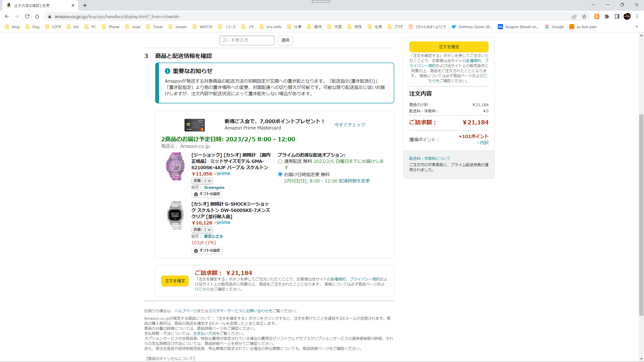Close the Amazon order confirmation tab
Screen dimensions: 644x362
point(73,5)
